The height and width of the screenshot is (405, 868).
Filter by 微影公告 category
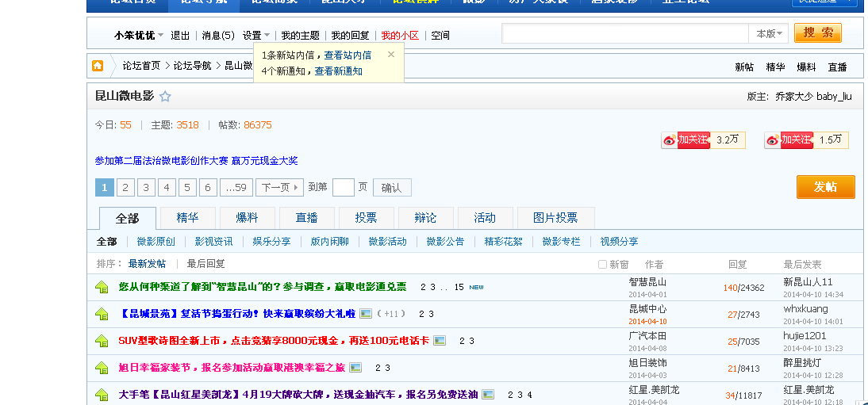445,241
